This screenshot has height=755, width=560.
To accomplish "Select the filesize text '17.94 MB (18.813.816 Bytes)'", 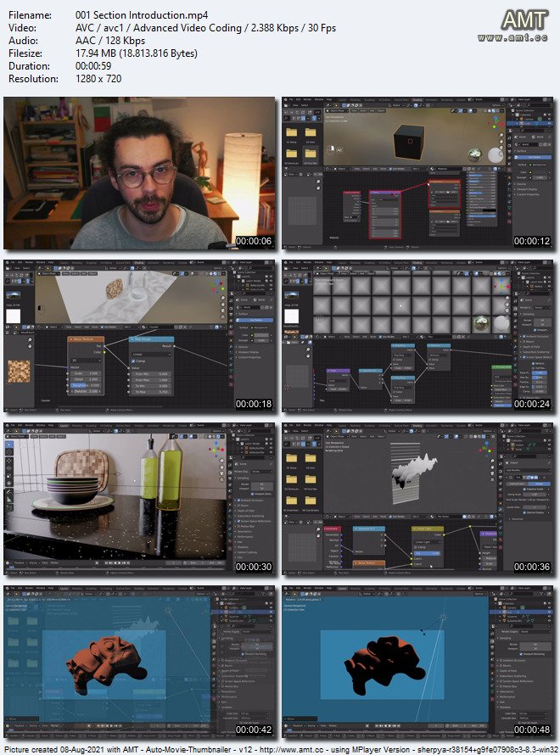I will pos(137,53).
